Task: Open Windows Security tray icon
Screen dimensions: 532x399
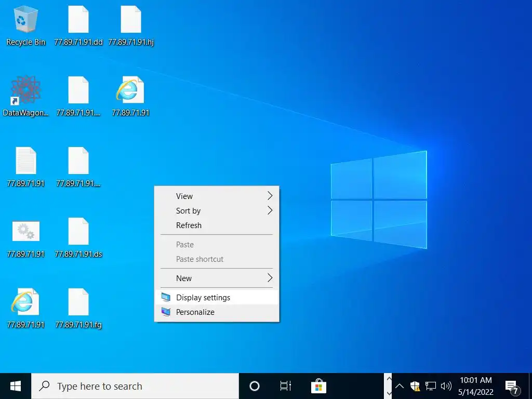Action: [415, 386]
